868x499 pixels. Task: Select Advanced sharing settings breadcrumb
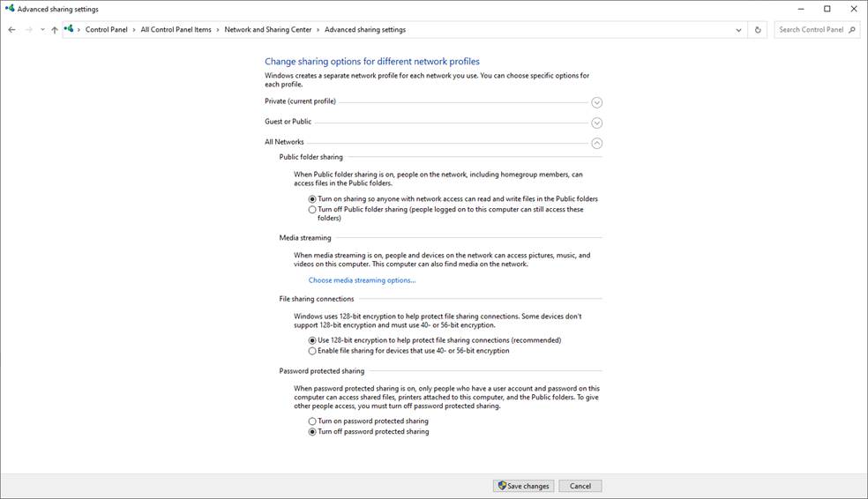[x=365, y=30]
